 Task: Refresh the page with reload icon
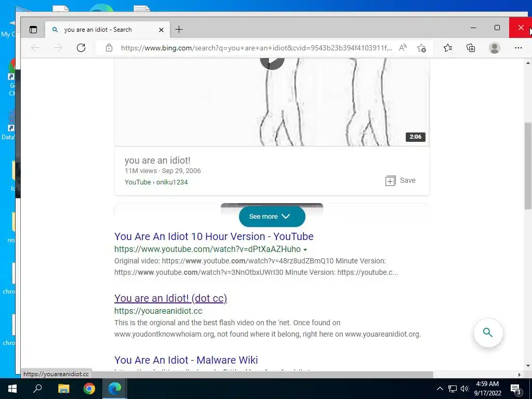coord(81,48)
